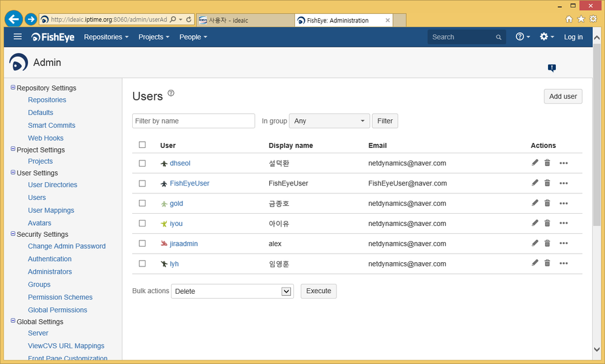The height and width of the screenshot is (364, 605).
Task: Click the announcement alert icon below the navbar
Action: pyautogui.click(x=552, y=68)
